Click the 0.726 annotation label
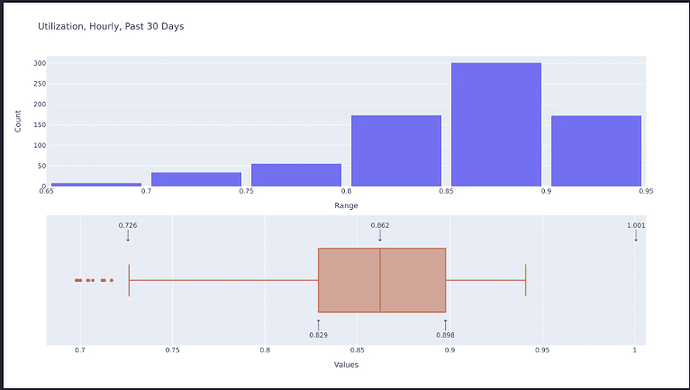This screenshot has height=390, width=690. coord(128,225)
